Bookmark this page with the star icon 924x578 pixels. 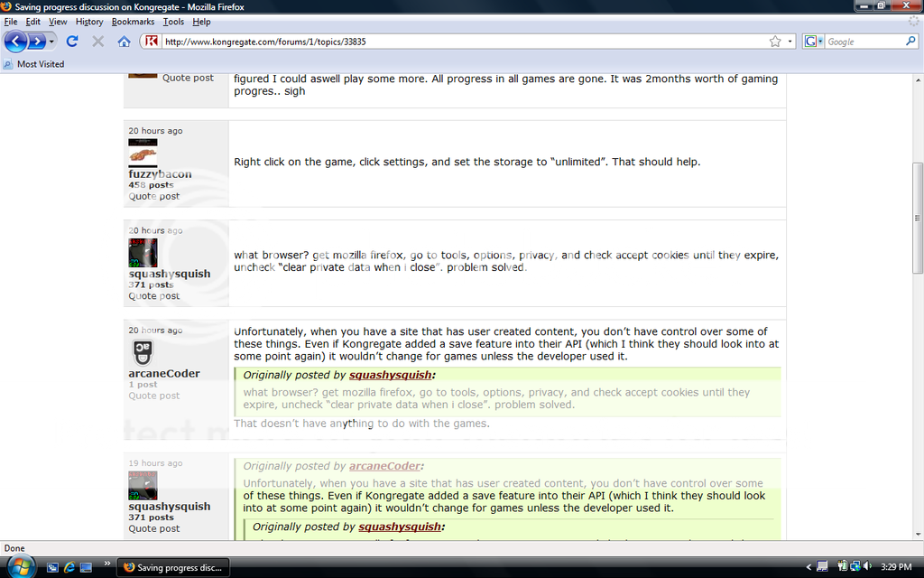[x=775, y=42]
